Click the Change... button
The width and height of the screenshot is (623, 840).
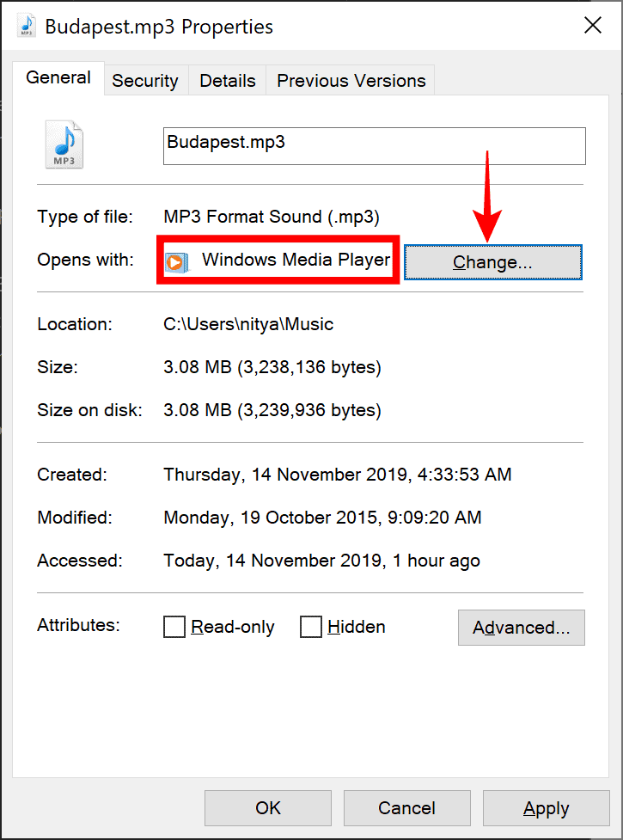pos(492,262)
